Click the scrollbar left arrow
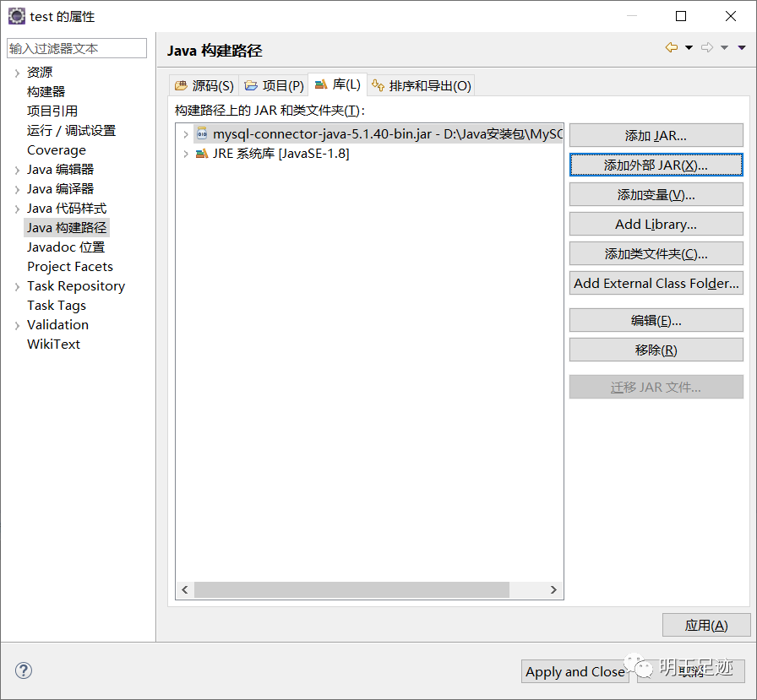The height and width of the screenshot is (700, 757). 185,589
